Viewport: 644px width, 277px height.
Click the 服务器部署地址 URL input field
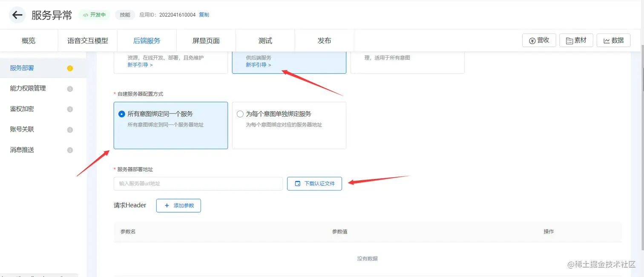(198, 184)
